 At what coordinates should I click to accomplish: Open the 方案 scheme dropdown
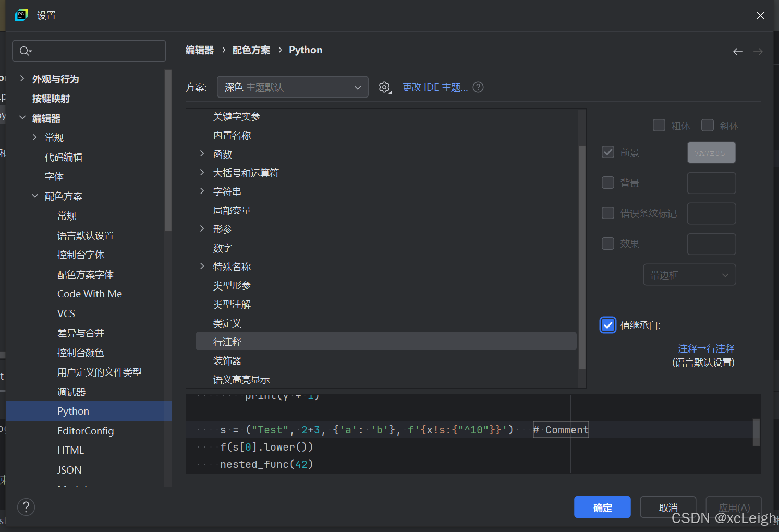pos(293,87)
